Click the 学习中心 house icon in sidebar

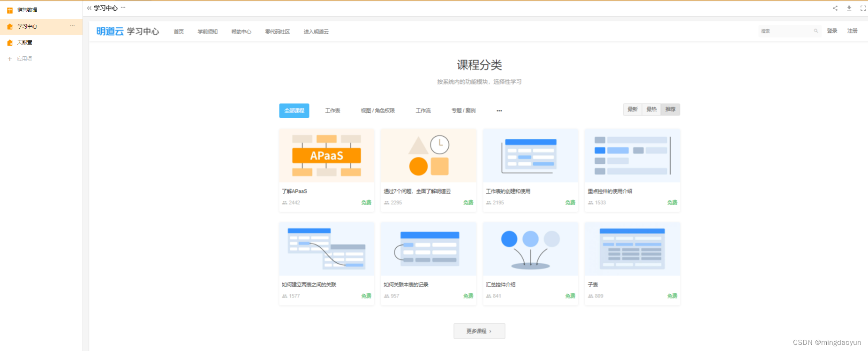(x=10, y=27)
